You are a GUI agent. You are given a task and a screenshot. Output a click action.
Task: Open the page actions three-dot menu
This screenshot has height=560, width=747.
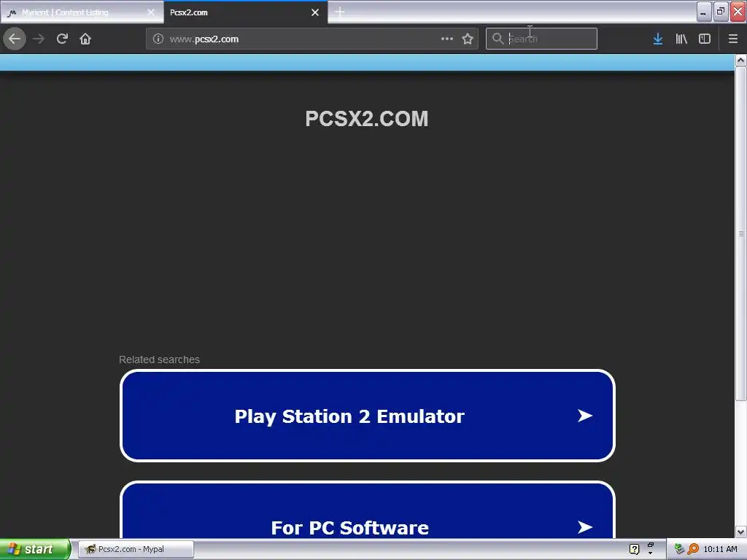click(447, 39)
